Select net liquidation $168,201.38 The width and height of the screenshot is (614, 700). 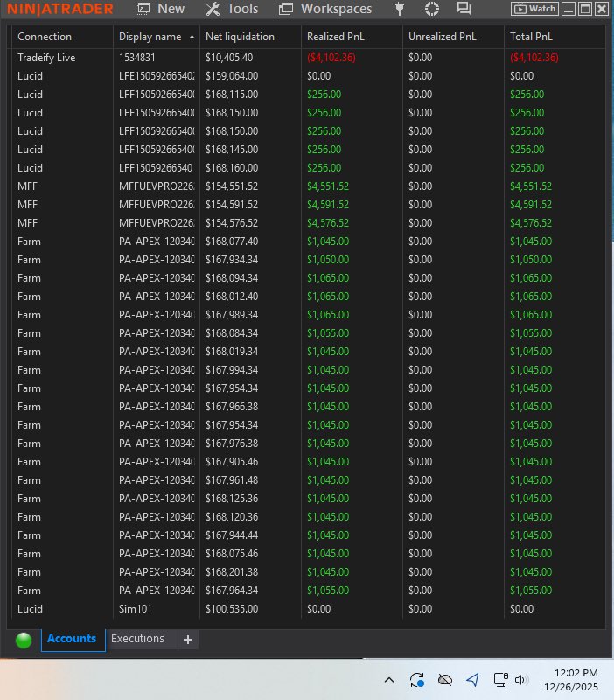click(x=232, y=572)
